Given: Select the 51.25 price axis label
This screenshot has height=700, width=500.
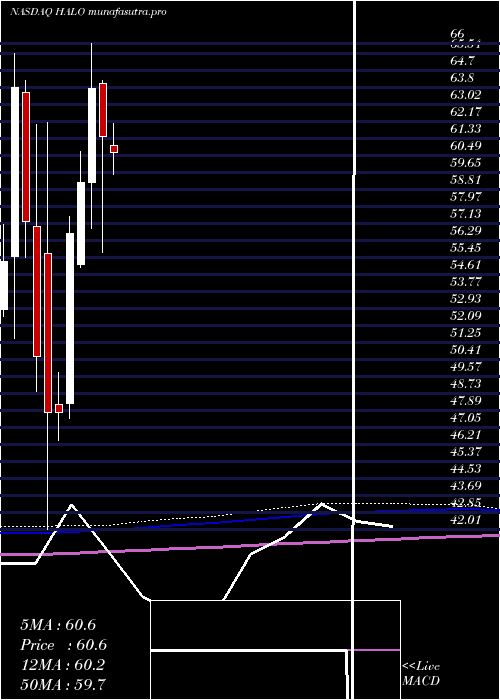Looking at the screenshot, I should (x=466, y=332).
